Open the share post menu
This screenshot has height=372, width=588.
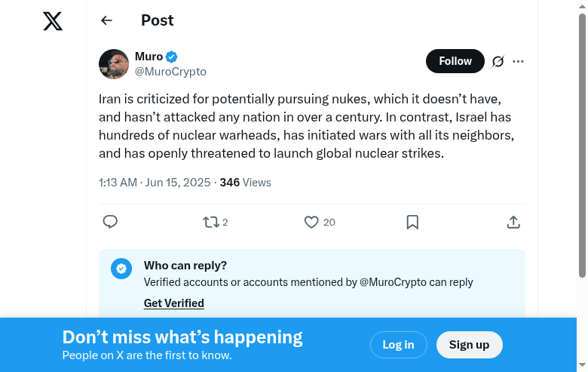click(513, 222)
